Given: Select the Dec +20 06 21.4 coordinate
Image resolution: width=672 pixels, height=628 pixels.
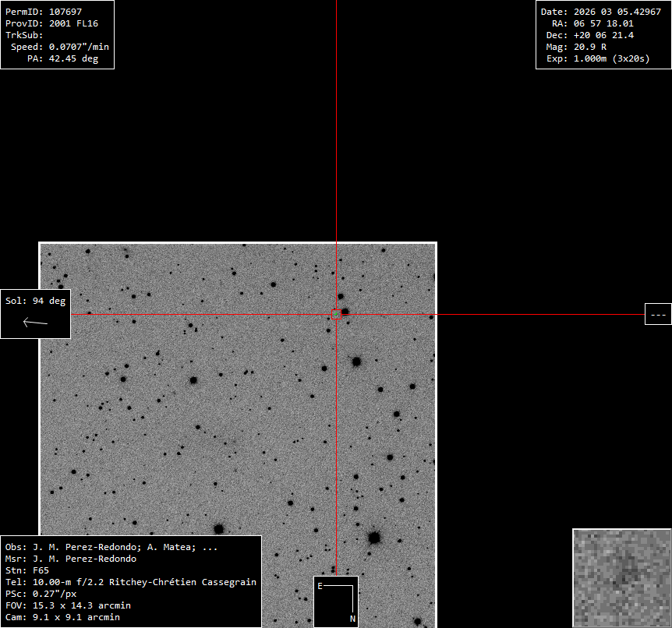Looking at the screenshot, I should tap(603, 35).
